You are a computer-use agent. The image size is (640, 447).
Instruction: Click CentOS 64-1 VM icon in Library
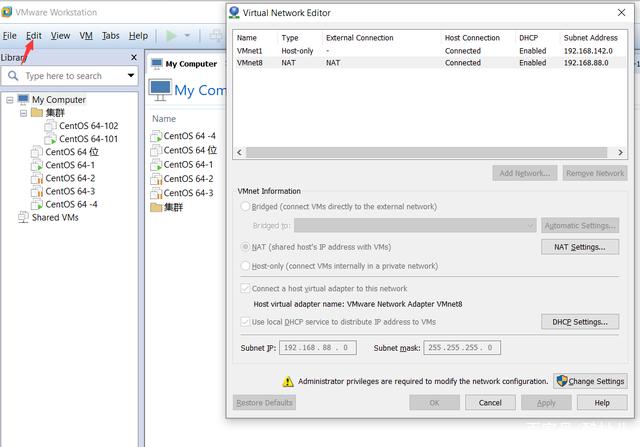[x=37, y=165]
